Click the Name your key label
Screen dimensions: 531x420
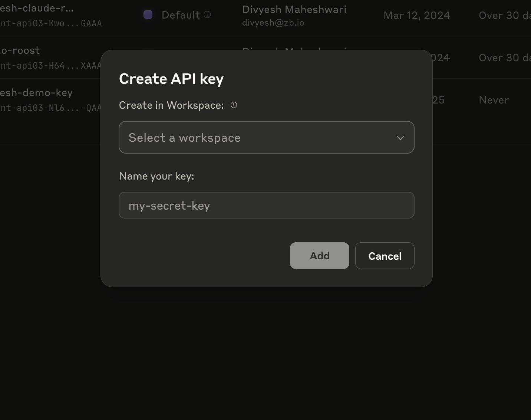[156, 176]
